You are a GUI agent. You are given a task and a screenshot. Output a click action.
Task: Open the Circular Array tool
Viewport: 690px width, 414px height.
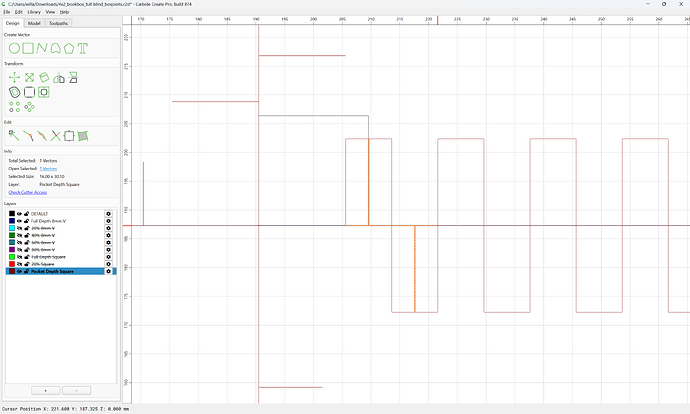tap(29, 107)
